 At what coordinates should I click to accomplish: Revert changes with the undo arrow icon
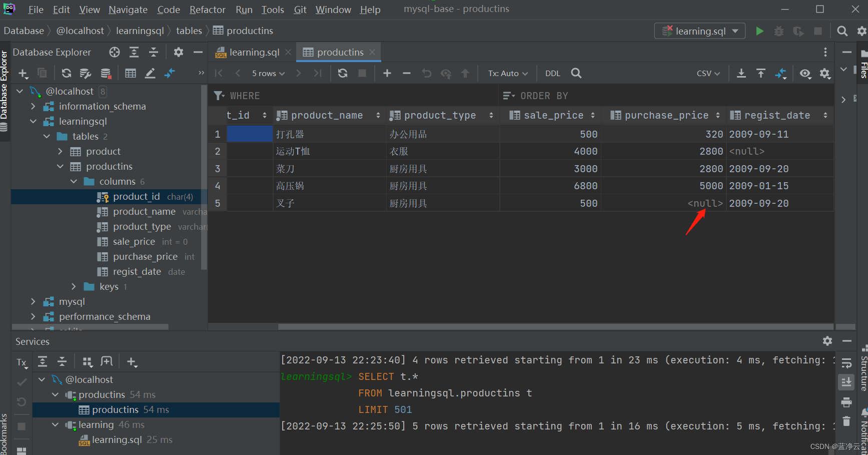click(x=426, y=73)
